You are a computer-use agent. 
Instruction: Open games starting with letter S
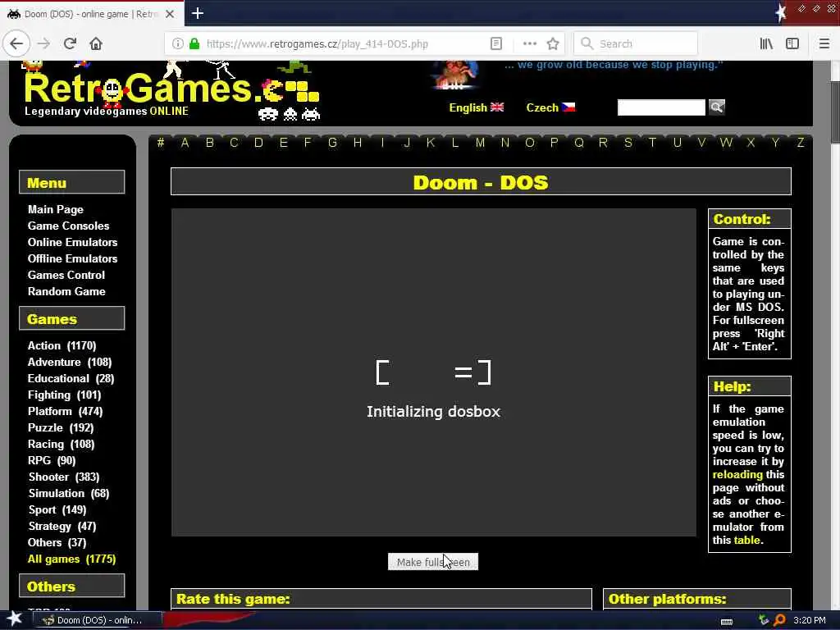click(x=628, y=143)
